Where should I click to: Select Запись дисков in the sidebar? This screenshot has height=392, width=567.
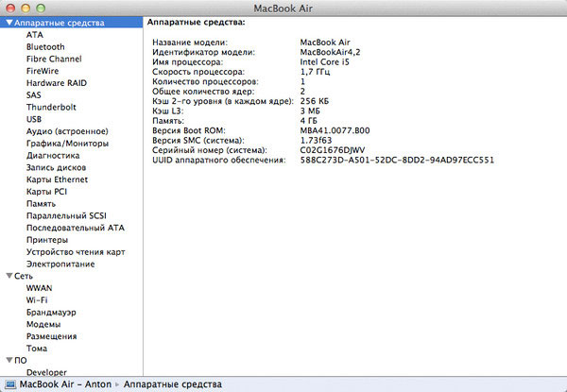coord(56,167)
